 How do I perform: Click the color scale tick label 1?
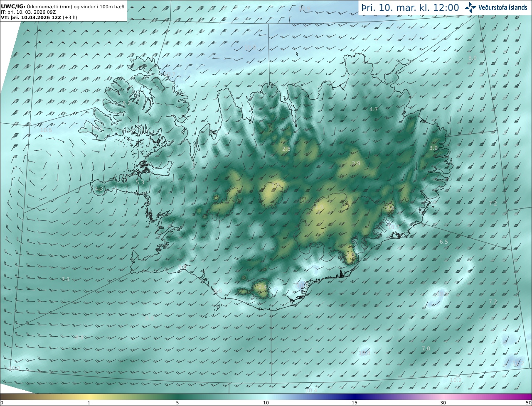tap(89, 403)
